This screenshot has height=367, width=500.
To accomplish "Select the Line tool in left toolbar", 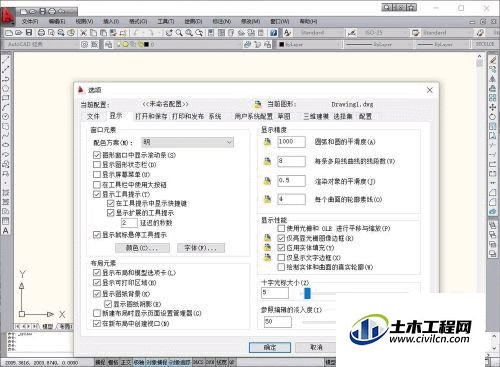I will point(6,60).
